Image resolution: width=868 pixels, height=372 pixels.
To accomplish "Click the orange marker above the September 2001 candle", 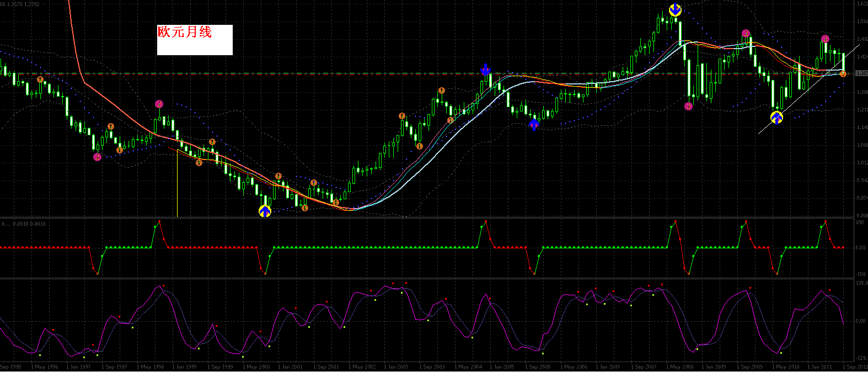I will click(314, 183).
